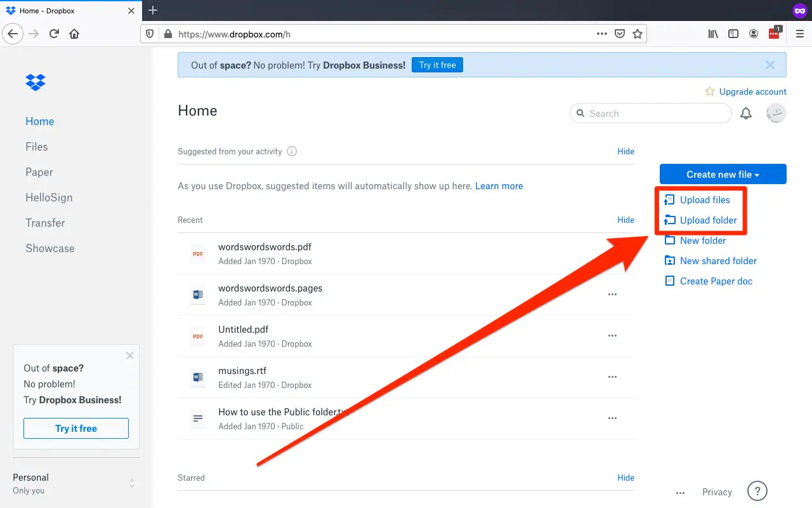The width and height of the screenshot is (812, 508).
Task: Open the help question mark button
Action: [757, 491]
